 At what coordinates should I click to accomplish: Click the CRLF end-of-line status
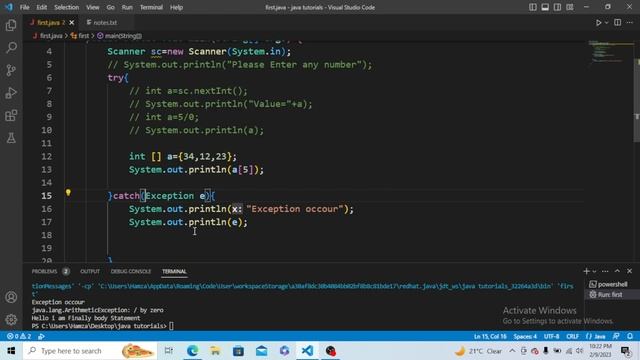[572, 336]
